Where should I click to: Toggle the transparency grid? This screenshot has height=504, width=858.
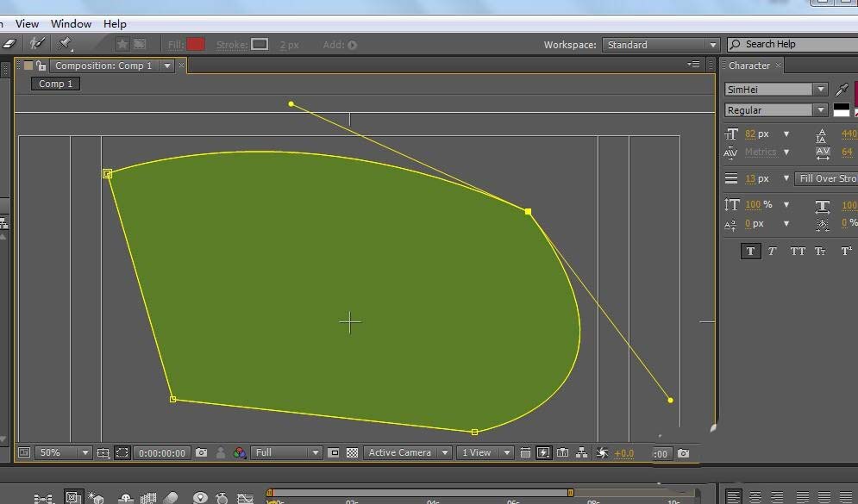pyautogui.click(x=352, y=452)
